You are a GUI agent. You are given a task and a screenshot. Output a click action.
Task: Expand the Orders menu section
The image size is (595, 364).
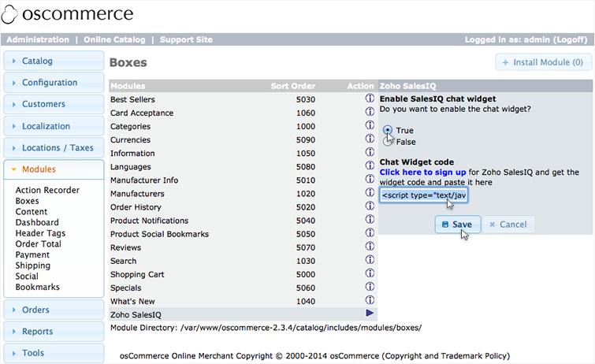[x=54, y=310]
